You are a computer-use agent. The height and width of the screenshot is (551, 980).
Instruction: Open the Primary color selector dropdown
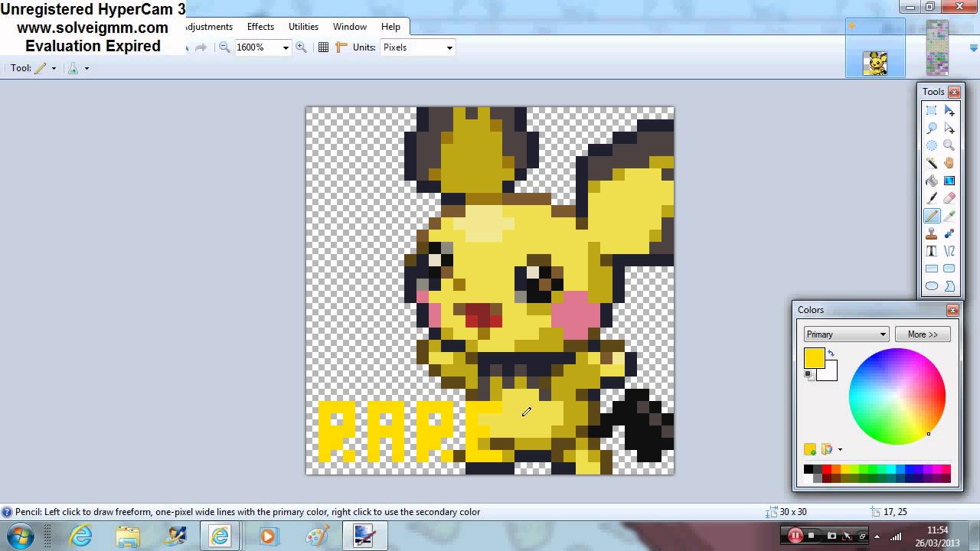coord(846,334)
